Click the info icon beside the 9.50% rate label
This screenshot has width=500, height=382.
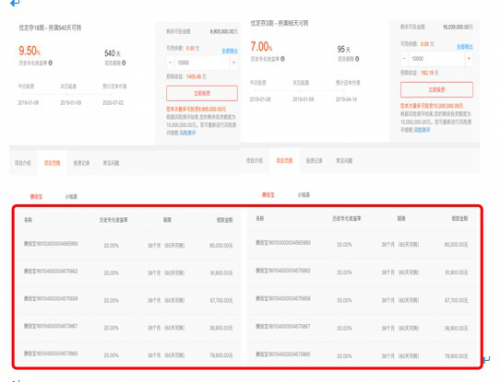coord(50,63)
